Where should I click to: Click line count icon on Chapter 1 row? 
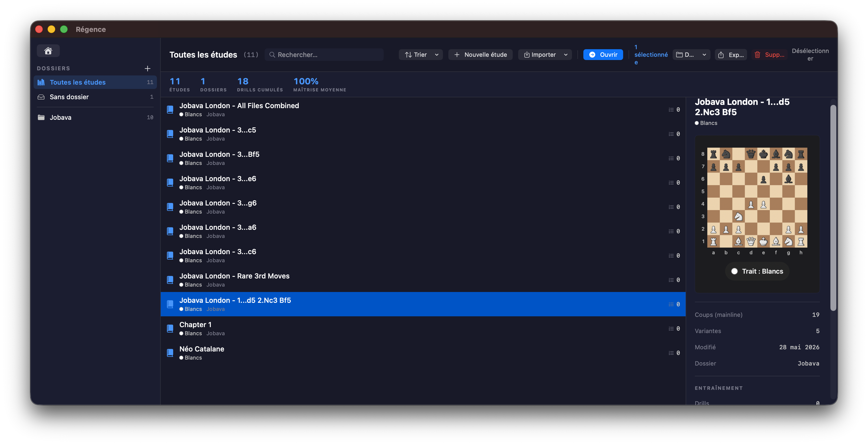tap(671, 328)
